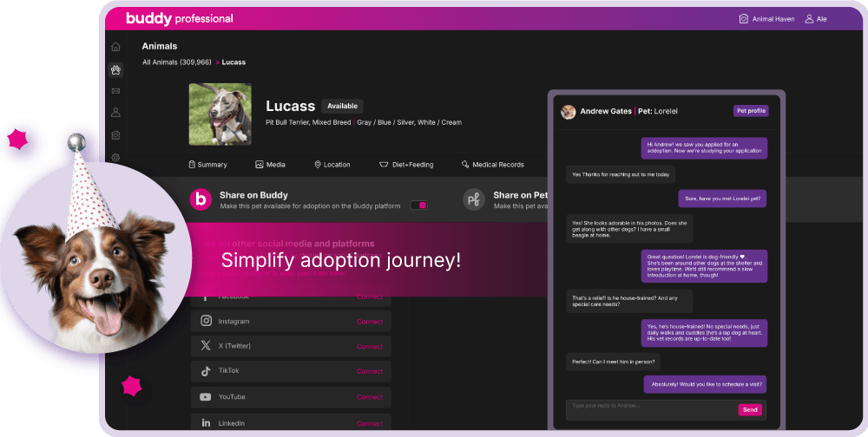Screen dimensions: 868x437
Task: Click the 'Share on Buddy' heading
Action: coord(253,195)
